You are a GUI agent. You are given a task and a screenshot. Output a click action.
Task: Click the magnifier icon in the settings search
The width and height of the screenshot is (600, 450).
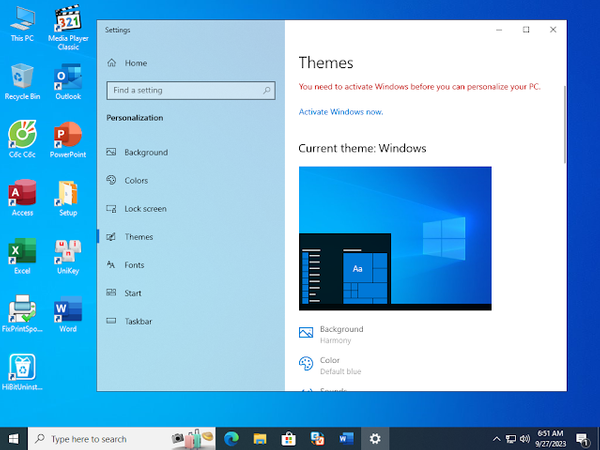(x=267, y=90)
